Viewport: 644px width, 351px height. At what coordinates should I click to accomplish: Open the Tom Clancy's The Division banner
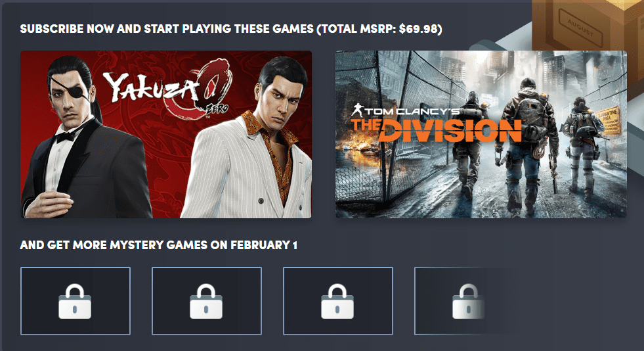(481, 134)
